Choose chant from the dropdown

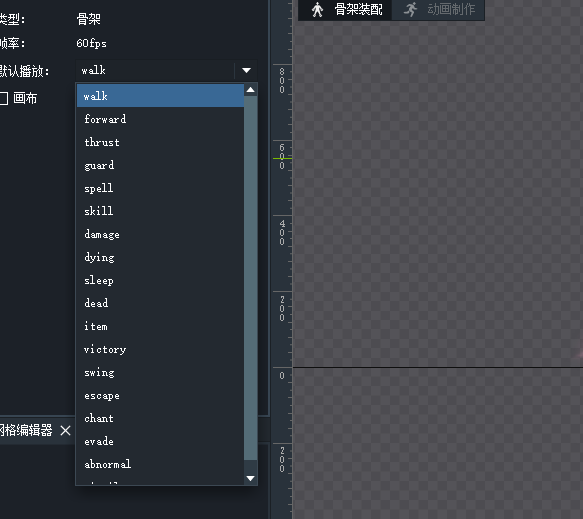coord(160,419)
